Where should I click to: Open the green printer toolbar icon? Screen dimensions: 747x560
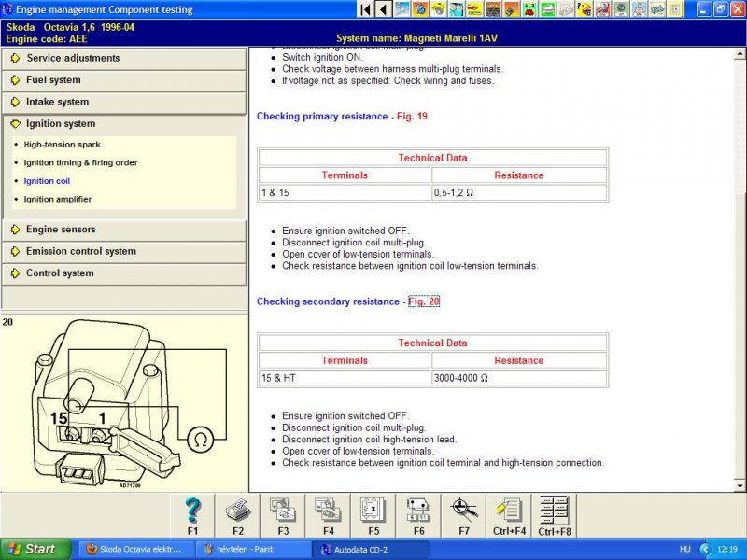pyautogui.click(x=547, y=9)
